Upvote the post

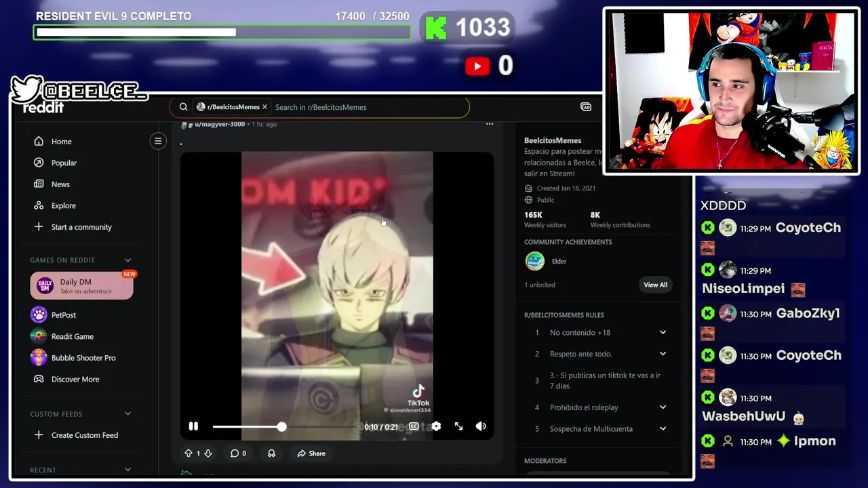189,453
